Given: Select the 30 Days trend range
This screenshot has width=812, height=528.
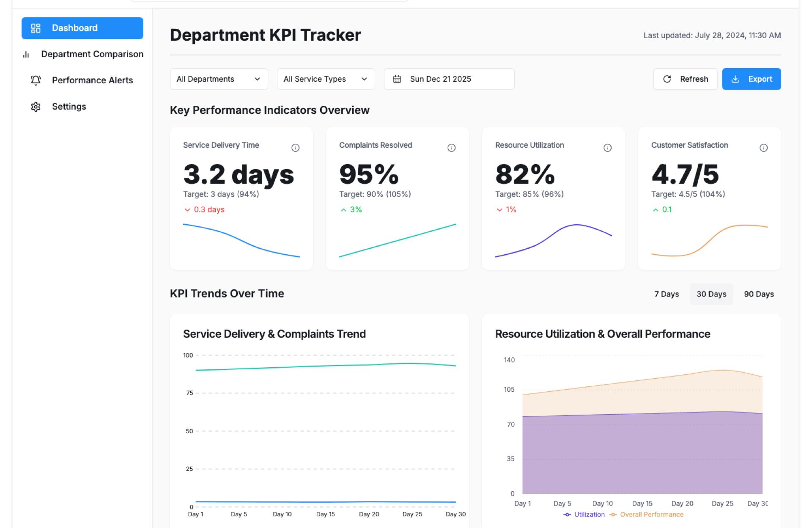Looking at the screenshot, I should (x=711, y=294).
